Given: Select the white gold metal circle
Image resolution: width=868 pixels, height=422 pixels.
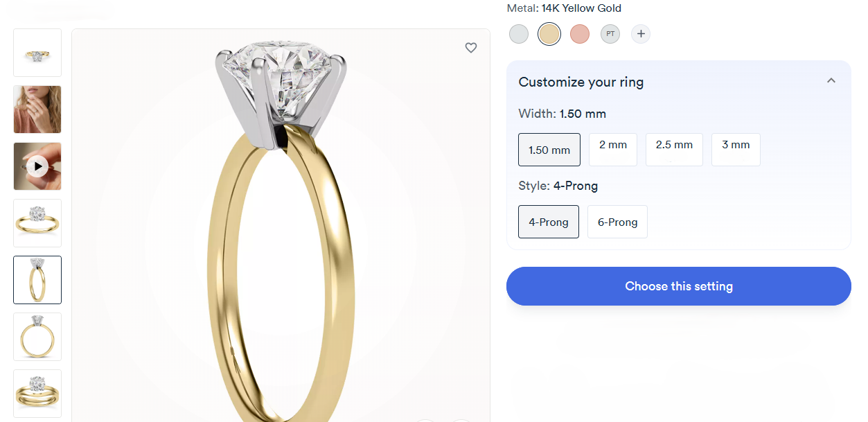Looking at the screenshot, I should click(x=518, y=33).
